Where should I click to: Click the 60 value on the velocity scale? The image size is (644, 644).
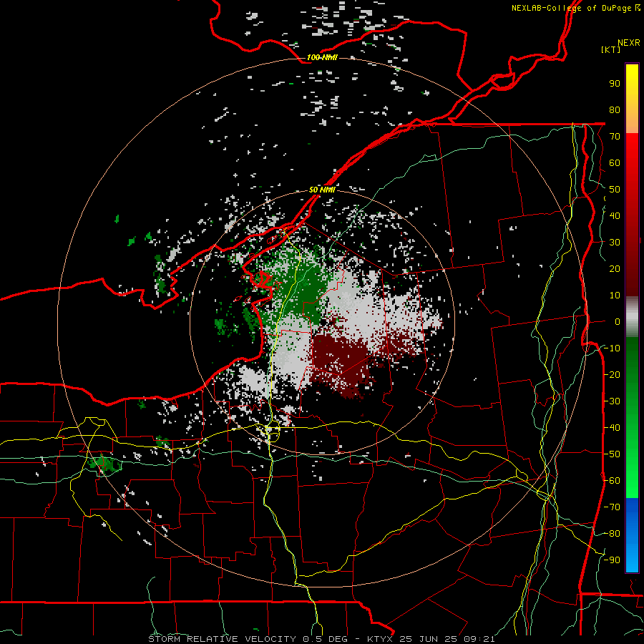pos(615,163)
